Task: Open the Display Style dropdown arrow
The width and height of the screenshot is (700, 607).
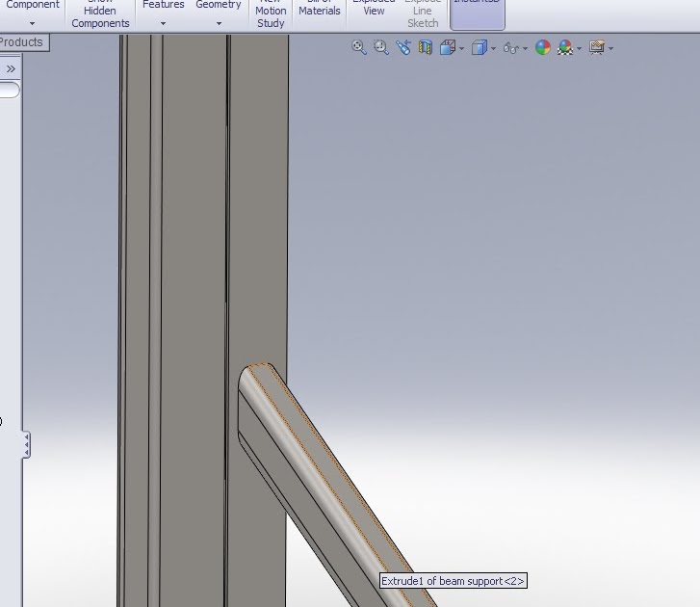Action: (x=493, y=48)
